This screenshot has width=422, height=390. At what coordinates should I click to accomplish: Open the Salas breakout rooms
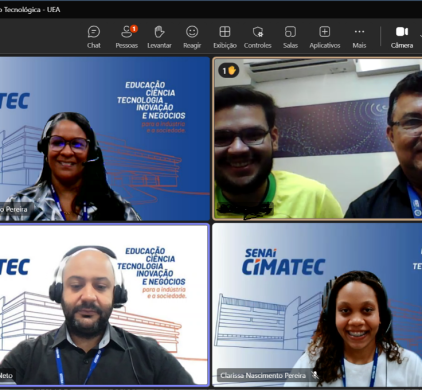point(290,37)
